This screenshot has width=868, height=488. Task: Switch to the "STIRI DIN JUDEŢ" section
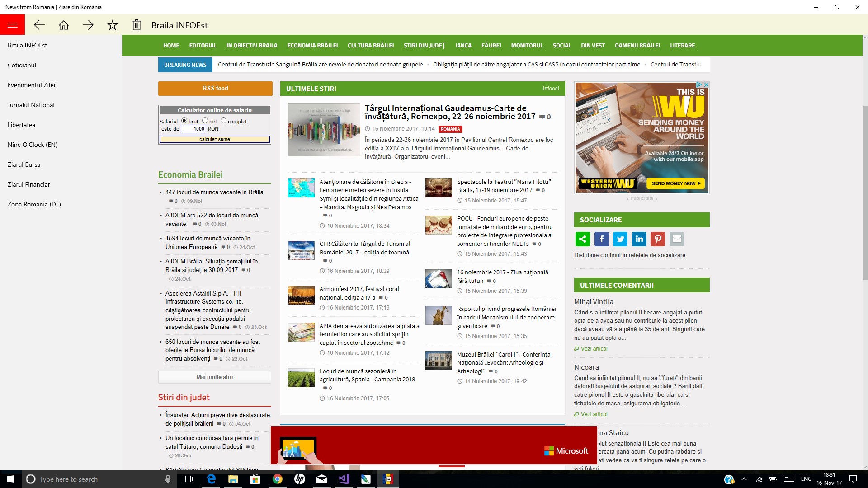coord(424,45)
